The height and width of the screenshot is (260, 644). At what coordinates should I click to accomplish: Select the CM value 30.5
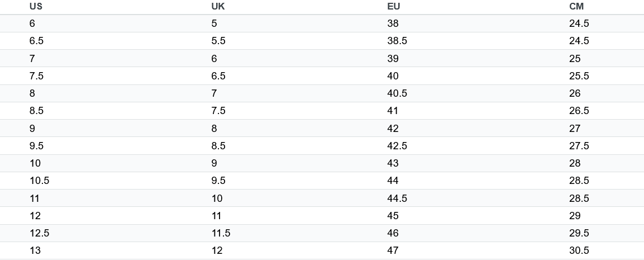pyautogui.click(x=579, y=250)
